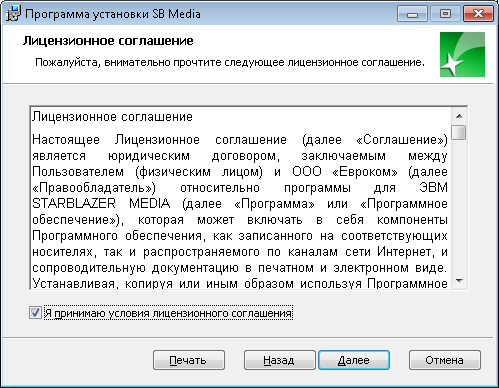
Task: Click the 'Программа установки SB Media' window title
Action: (x=113, y=14)
